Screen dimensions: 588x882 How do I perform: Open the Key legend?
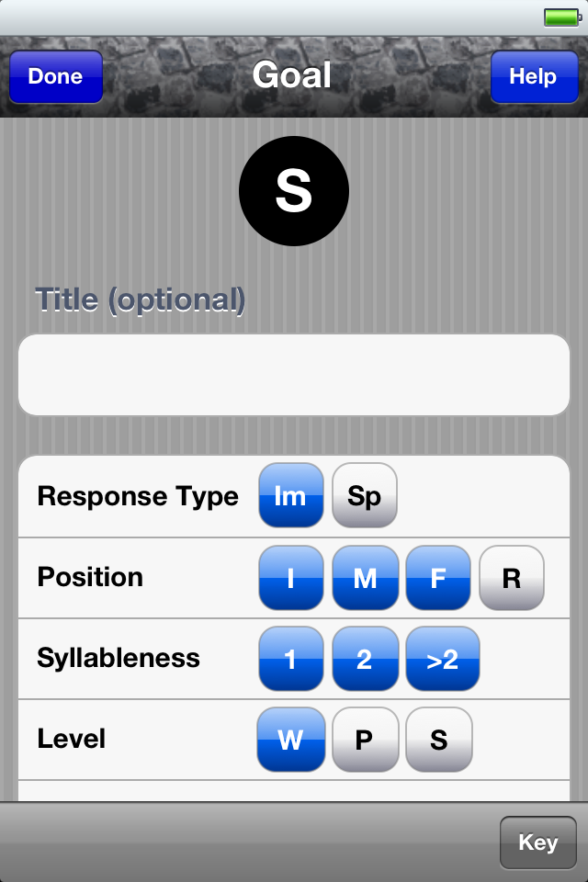(x=537, y=842)
